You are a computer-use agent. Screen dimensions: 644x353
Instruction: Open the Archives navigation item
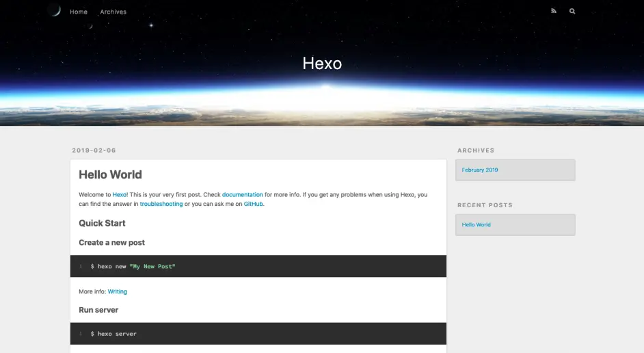click(x=113, y=12)
